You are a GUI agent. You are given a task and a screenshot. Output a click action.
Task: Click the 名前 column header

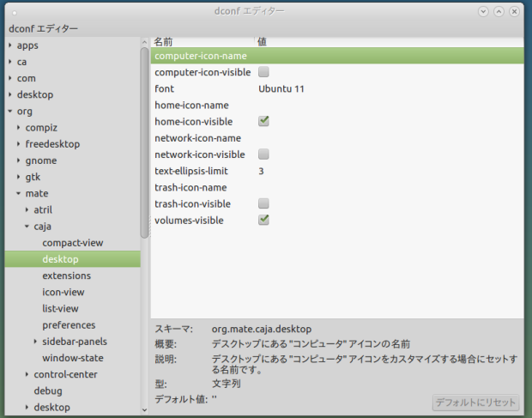click(203, 42)
